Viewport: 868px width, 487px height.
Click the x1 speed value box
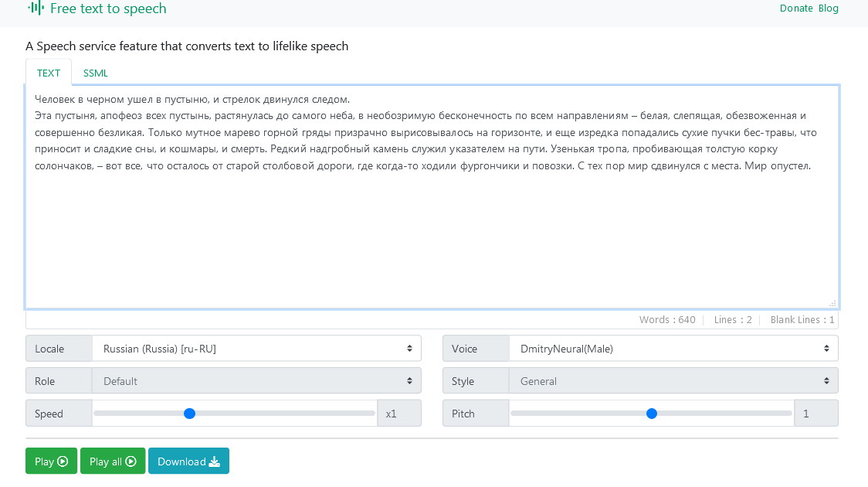399,414
